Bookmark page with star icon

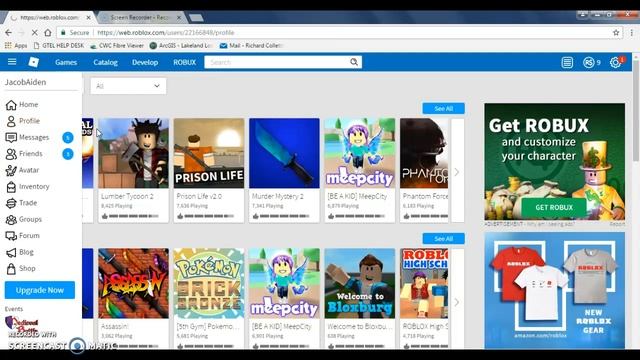(616, 33)
